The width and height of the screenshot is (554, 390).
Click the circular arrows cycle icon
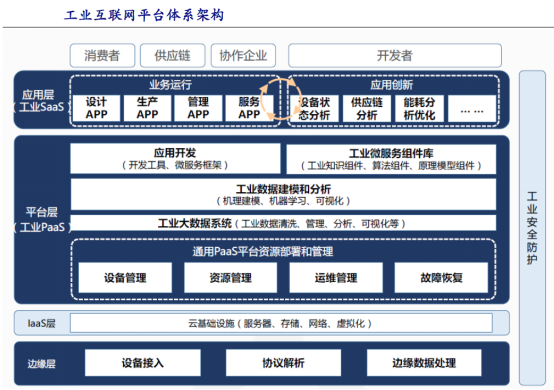click(281, 99)
